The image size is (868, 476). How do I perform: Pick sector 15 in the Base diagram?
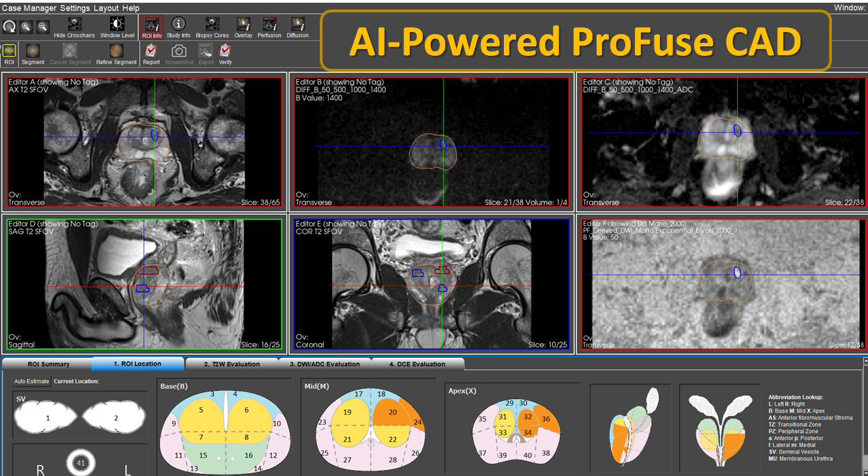pos(203,455)
